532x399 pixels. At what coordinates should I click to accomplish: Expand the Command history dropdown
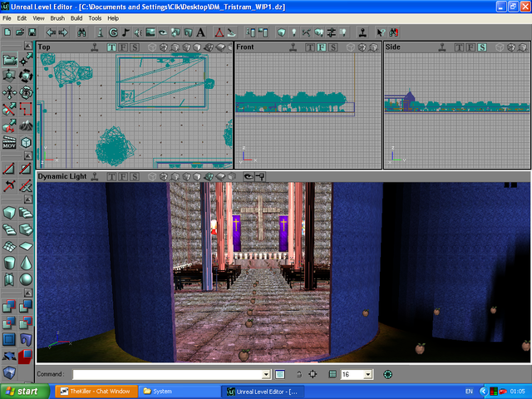click(266, 375)
